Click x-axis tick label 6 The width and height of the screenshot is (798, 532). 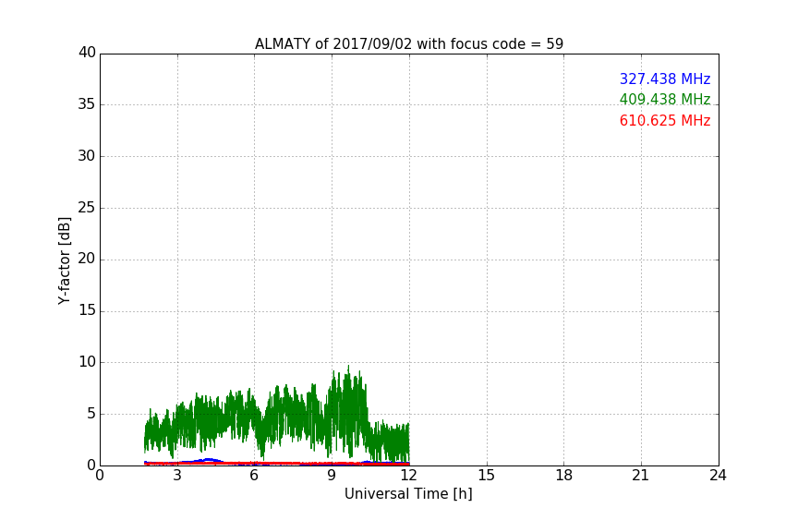[254, 476]
